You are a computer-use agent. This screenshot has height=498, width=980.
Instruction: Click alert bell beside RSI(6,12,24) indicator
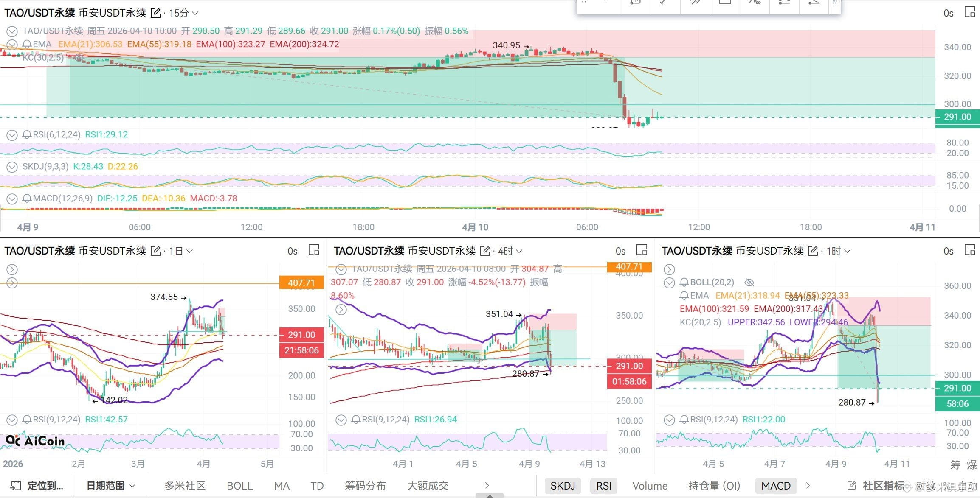pos(27,135)
